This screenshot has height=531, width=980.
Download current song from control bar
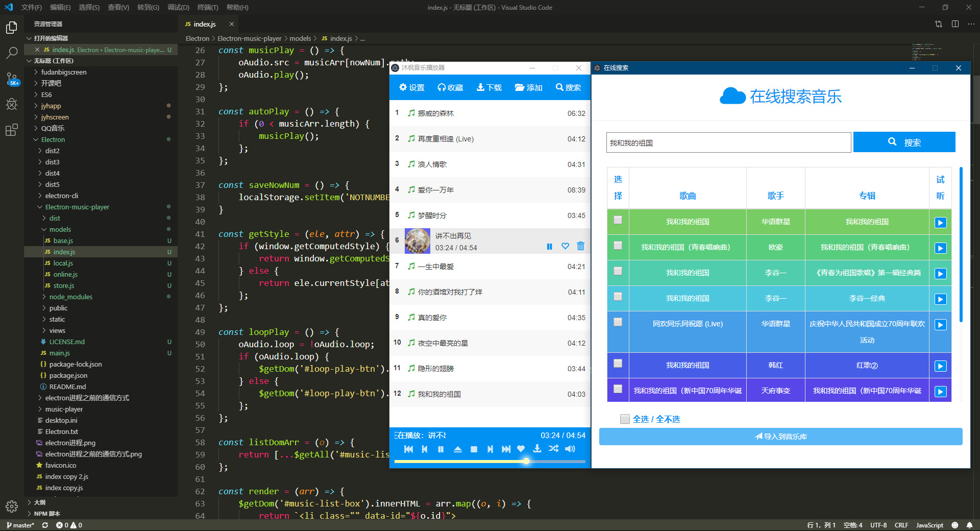(x=537, y=449)
